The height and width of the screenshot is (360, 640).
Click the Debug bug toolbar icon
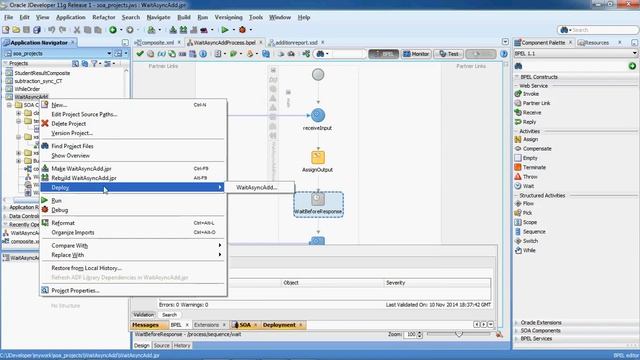pyautogui.click(x=242, y=30)
